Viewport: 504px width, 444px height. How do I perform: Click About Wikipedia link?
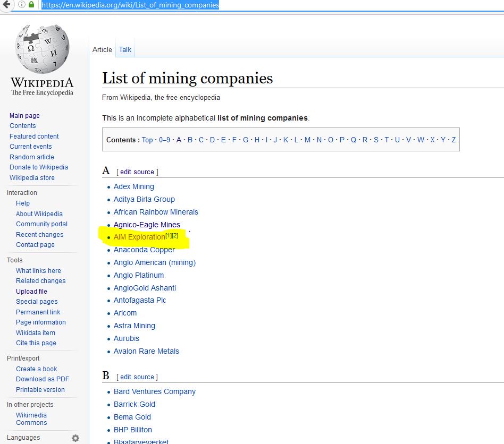(39, 214)
